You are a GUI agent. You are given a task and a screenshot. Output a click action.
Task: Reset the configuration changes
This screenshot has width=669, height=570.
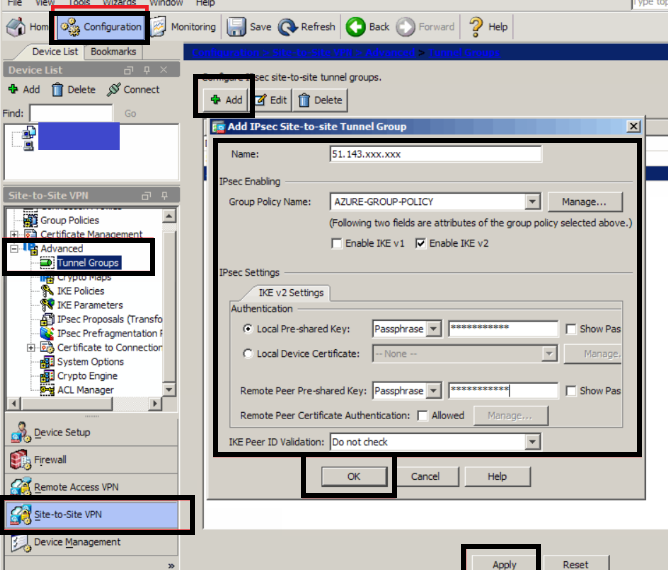click(x=576, y=564)
